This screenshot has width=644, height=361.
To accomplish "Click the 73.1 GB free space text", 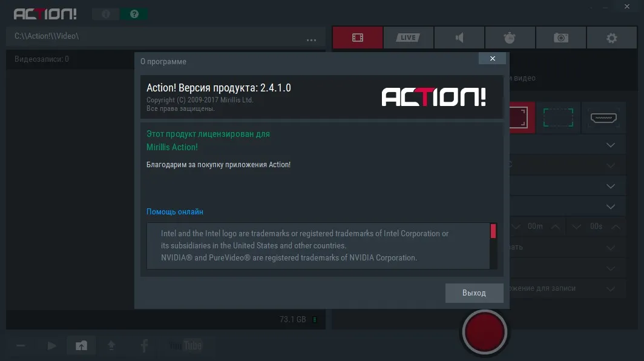I will 292,319.
